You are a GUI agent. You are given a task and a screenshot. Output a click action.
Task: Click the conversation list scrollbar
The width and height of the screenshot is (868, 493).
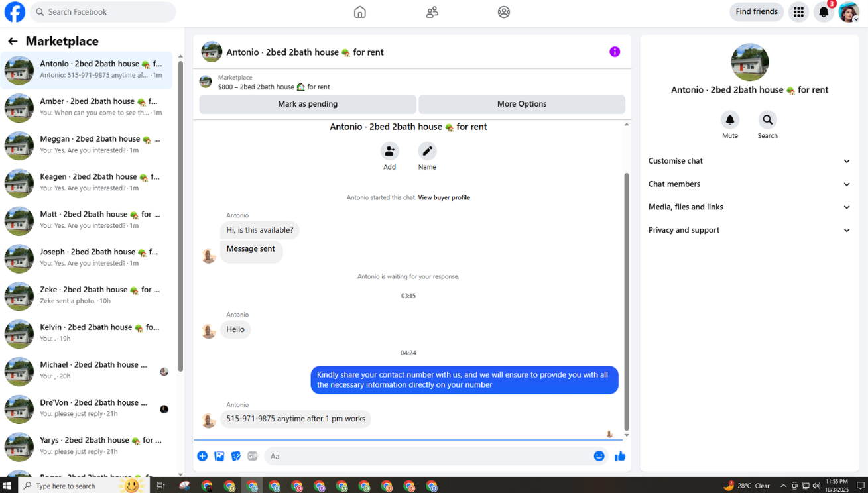point(180,215)
